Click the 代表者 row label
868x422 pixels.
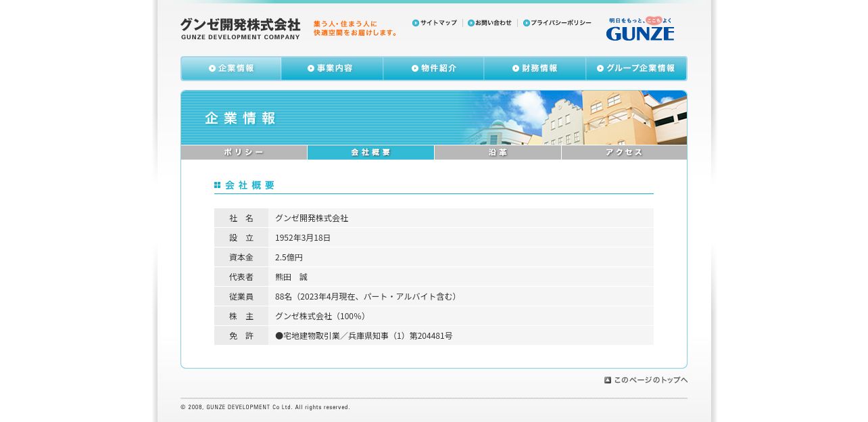point(241,277)
